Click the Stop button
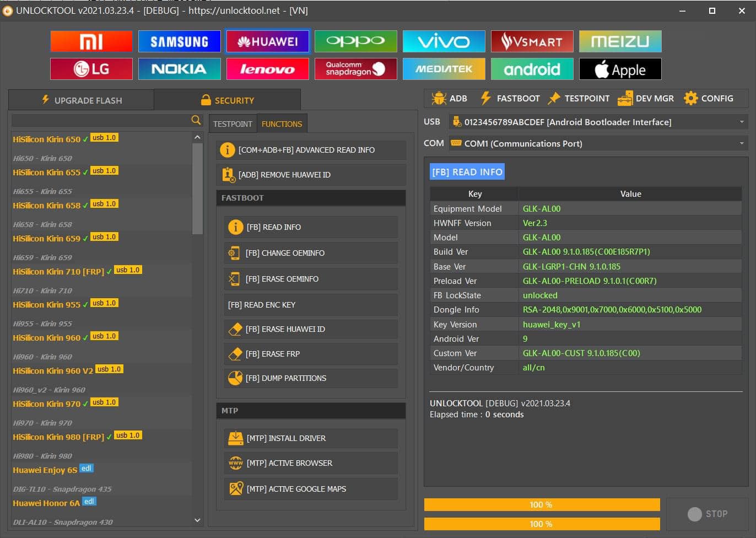Viewport: 756px width, 538px height. click(x=708, y=514)
